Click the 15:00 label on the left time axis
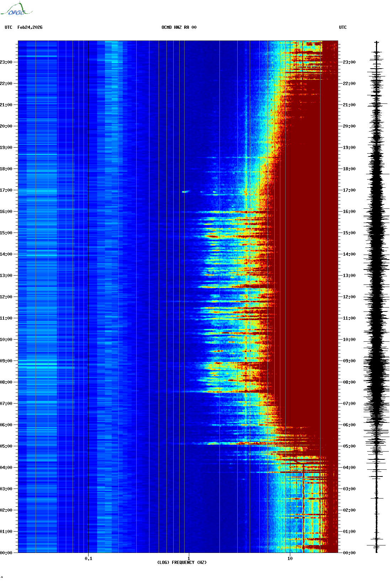The width and height of the screenshot is (392, 581). tap(6, 233)
